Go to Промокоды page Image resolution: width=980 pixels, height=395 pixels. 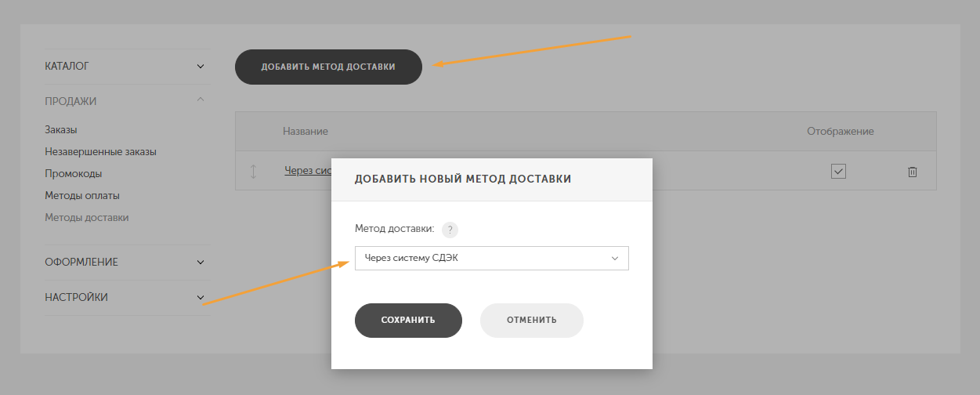click(x=74, y=174)
